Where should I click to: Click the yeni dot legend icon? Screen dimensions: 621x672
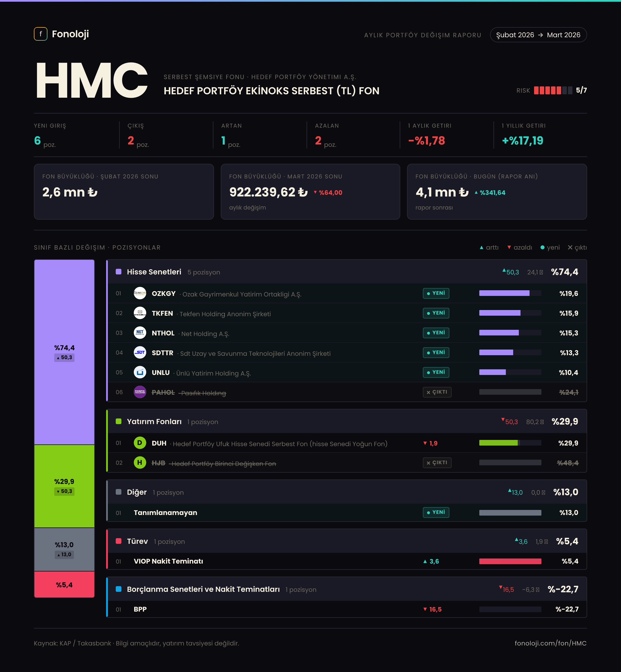[542, 247]
